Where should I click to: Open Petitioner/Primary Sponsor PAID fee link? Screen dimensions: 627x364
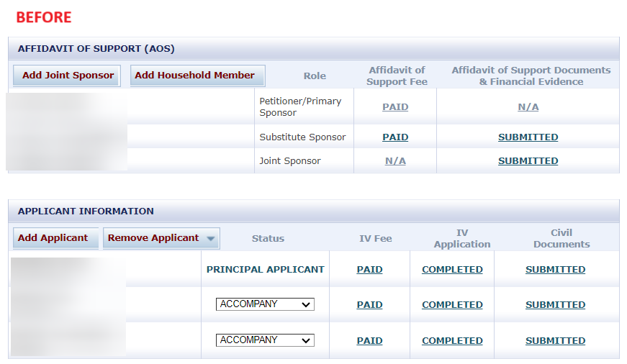pos(395,107)
